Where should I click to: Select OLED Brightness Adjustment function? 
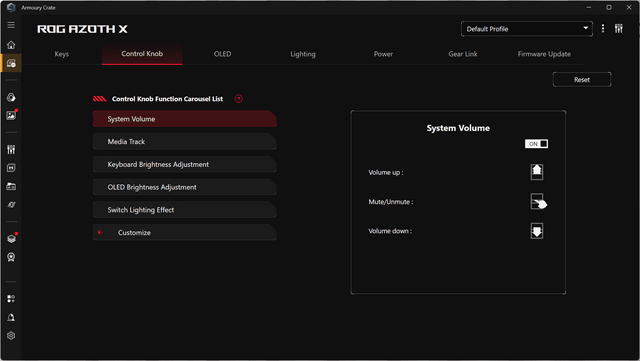point(184,187)
